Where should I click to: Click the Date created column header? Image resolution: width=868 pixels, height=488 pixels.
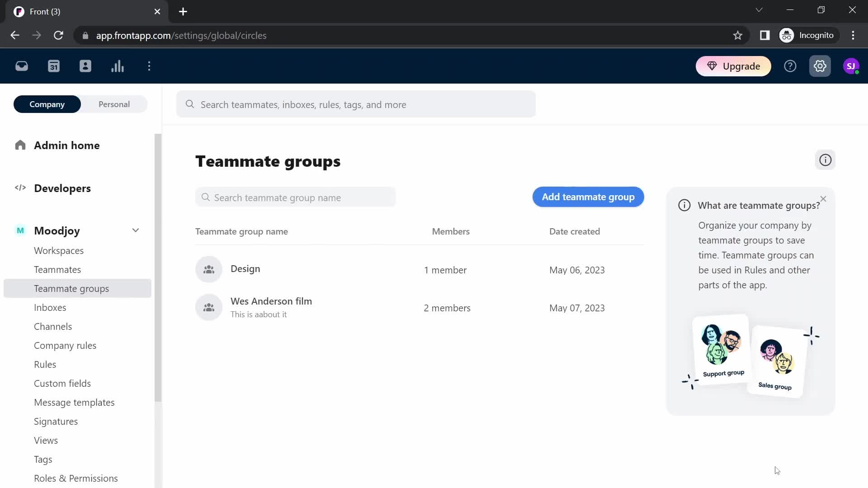point(575,231)
